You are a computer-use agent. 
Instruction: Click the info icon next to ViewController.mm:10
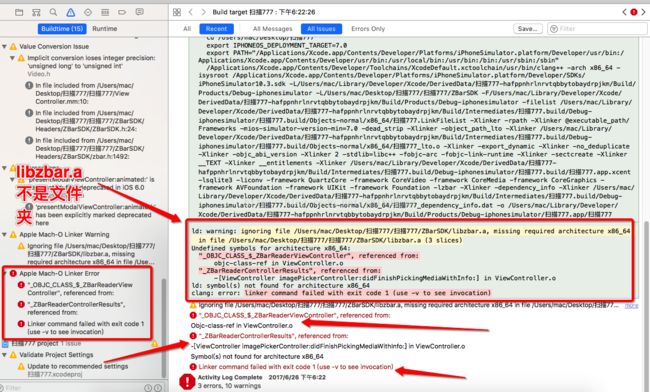(x=29, y=85)
